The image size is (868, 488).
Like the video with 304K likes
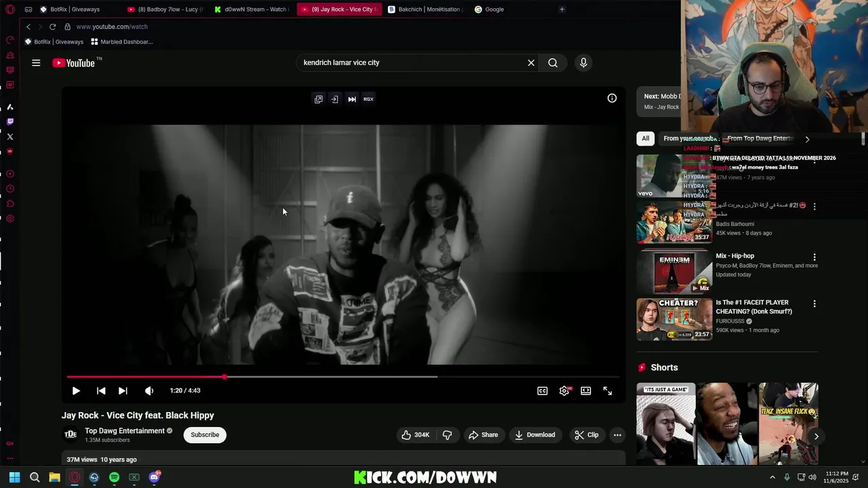point(416,435)
